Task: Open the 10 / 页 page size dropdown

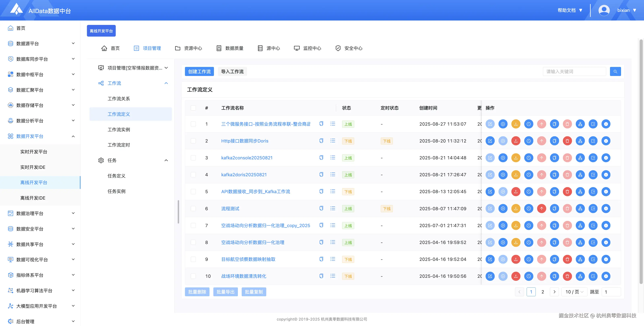Action: [x=574, y=292]
